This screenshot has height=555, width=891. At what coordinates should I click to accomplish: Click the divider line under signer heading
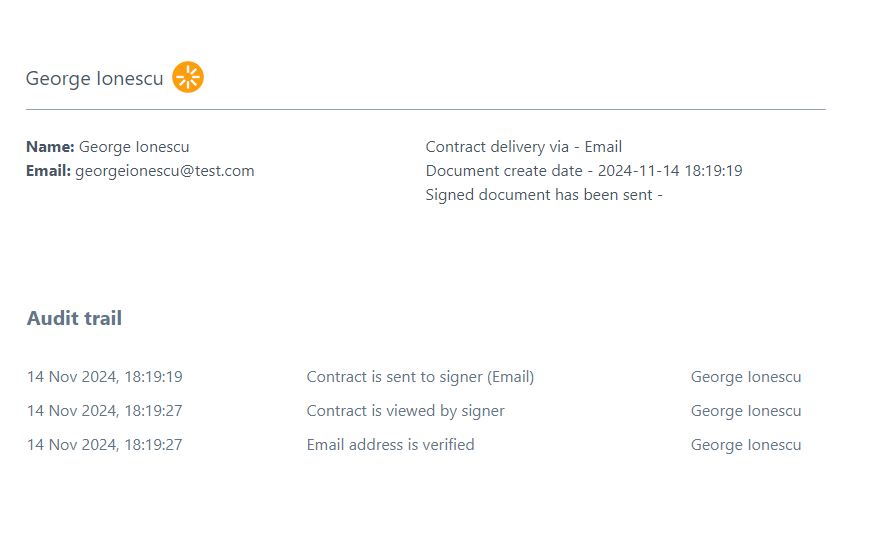coord(426,109)
